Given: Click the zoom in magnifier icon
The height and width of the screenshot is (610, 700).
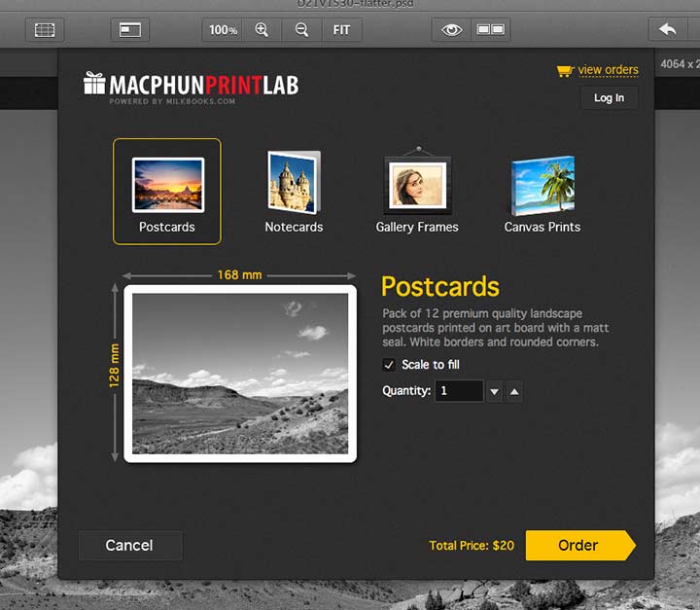Looking at the screenshot, I should (262, 30).
